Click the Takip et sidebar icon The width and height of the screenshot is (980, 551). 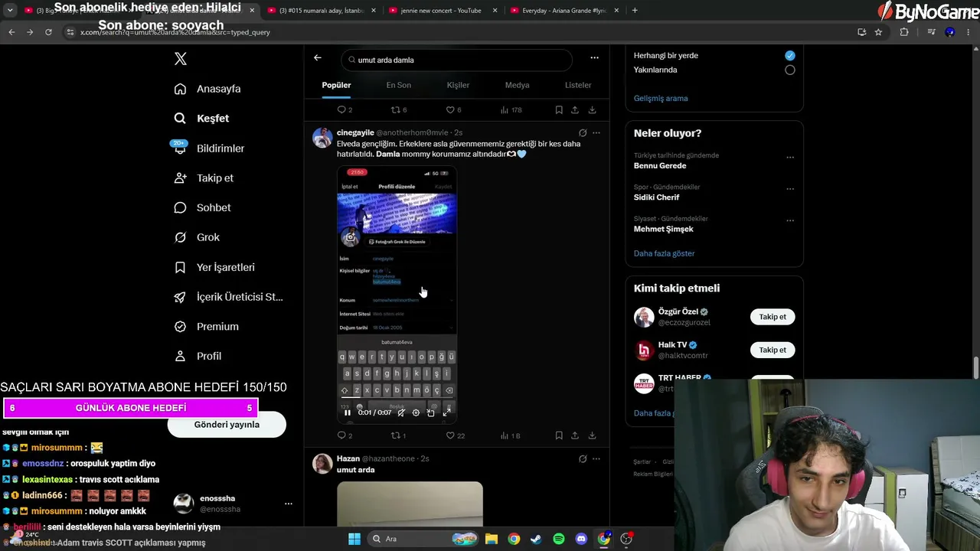180,178
